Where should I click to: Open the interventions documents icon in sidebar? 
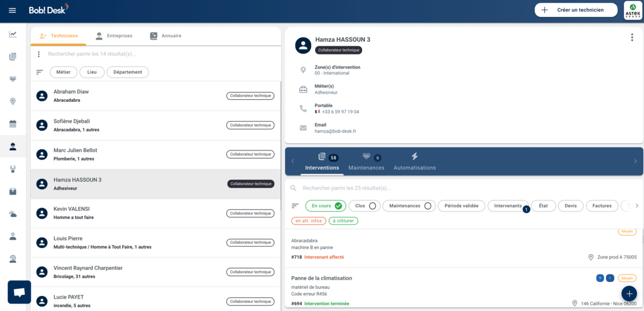point(13,56)
